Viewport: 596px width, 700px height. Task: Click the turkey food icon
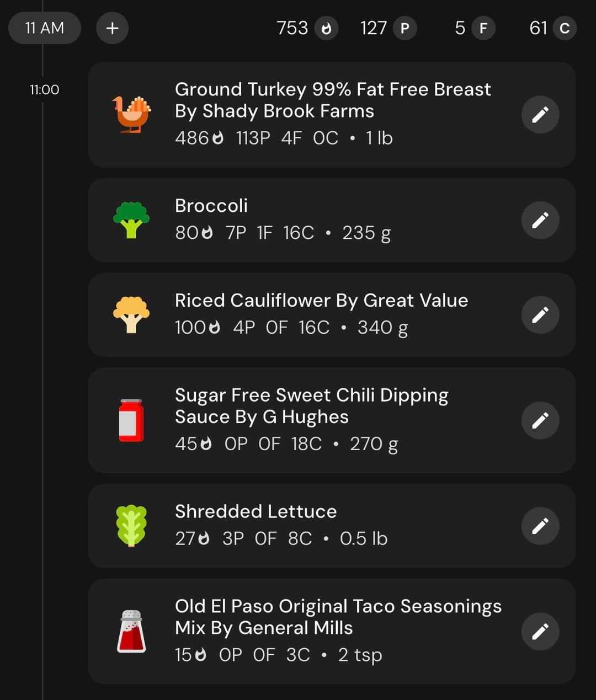(131, 115)
